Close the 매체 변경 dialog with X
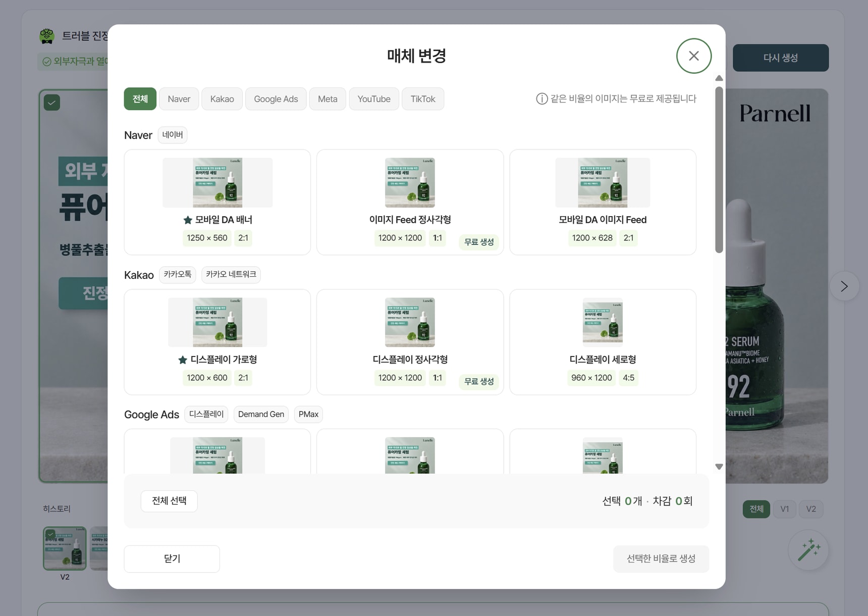This screenshot has width=868, height=616. [694, 56]
